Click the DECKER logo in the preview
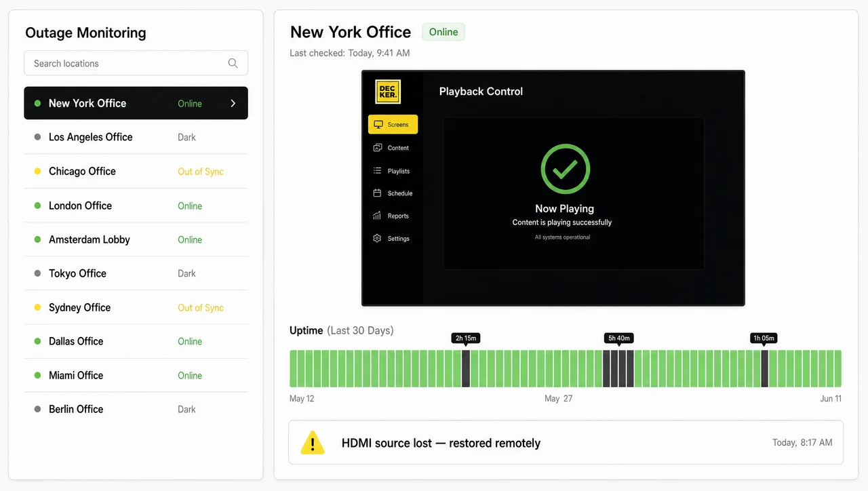The image size is (868, 491). point(388,92)
